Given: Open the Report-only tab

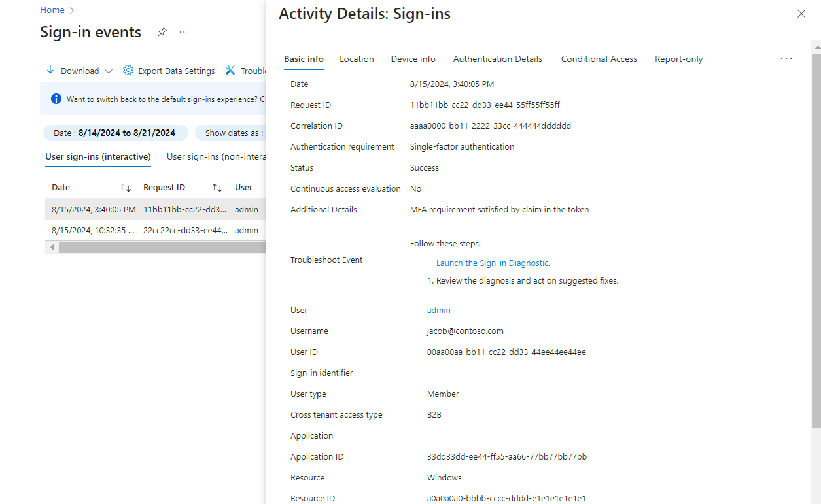Looking at the screenshot, I should click(678, 59).
